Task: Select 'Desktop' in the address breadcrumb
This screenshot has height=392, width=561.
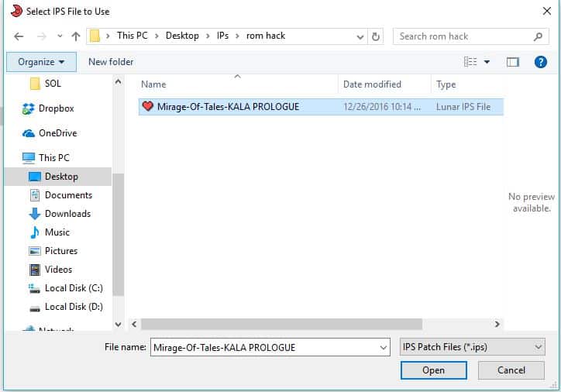Action: pyautogui.click(x=182, y=36)
